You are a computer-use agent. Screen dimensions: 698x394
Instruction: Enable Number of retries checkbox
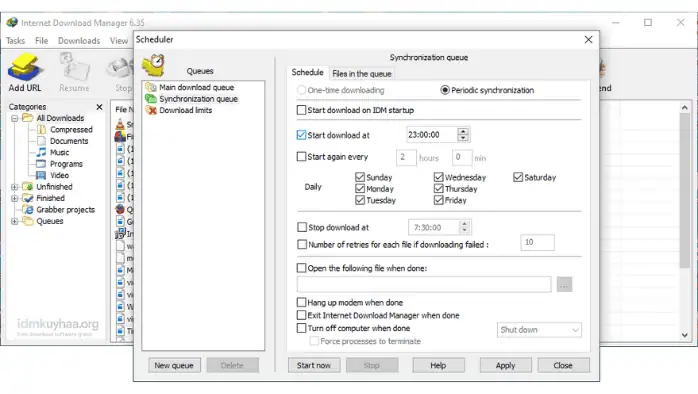(302, 244)
